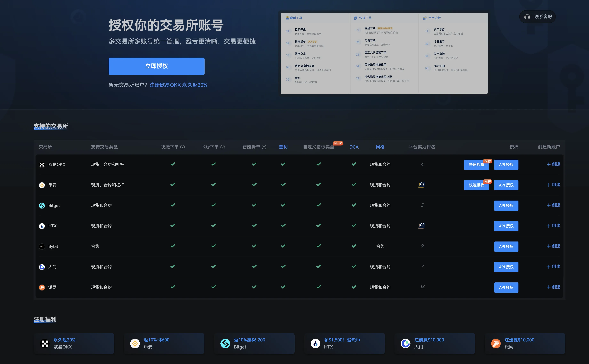Click the K线下单 help question icon
Image resolution: width=589 pixels, height=364 pixels.
point(223,147)
